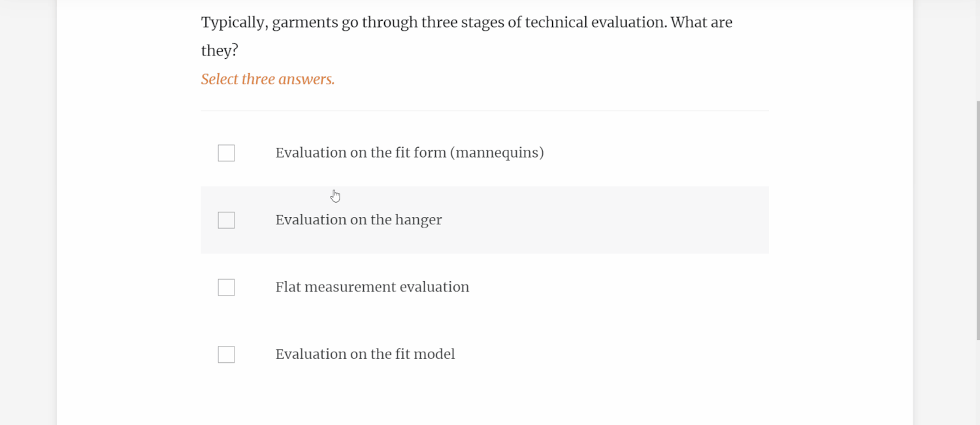This screenshot has width=980, height=425.
Task: Check the 'Evaluation on the fit model' checkbox
Action: tap(226, 354)
